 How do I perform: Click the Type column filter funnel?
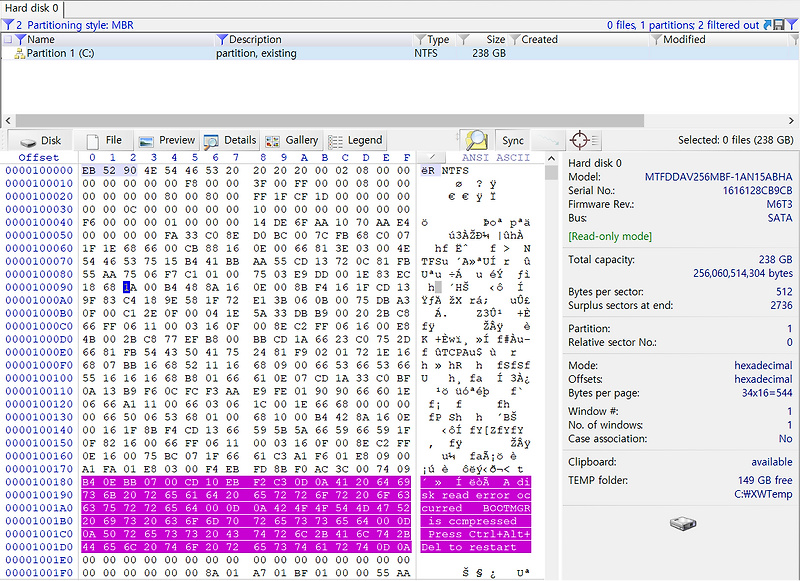pyautogui.click(x=420, y=39)
